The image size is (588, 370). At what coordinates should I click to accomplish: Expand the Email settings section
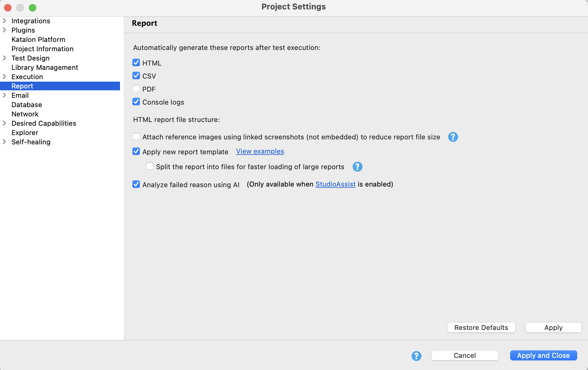coord(4,95)
